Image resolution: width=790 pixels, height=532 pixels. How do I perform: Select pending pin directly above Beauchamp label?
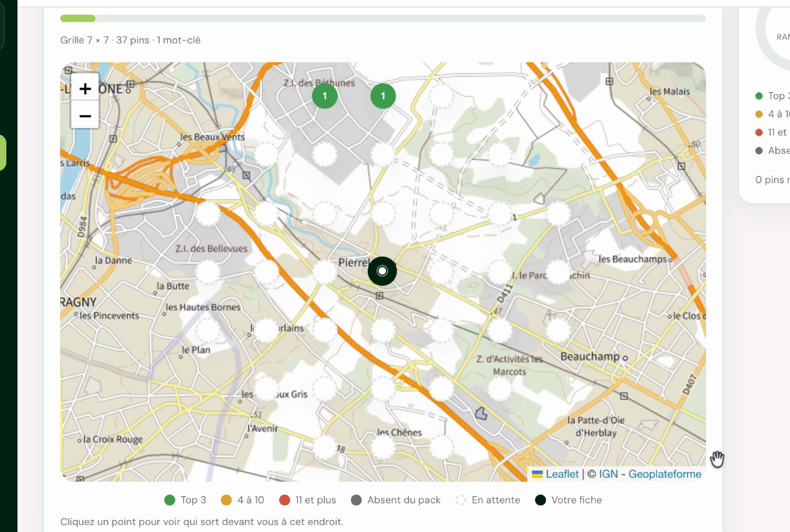pos(558,331)
